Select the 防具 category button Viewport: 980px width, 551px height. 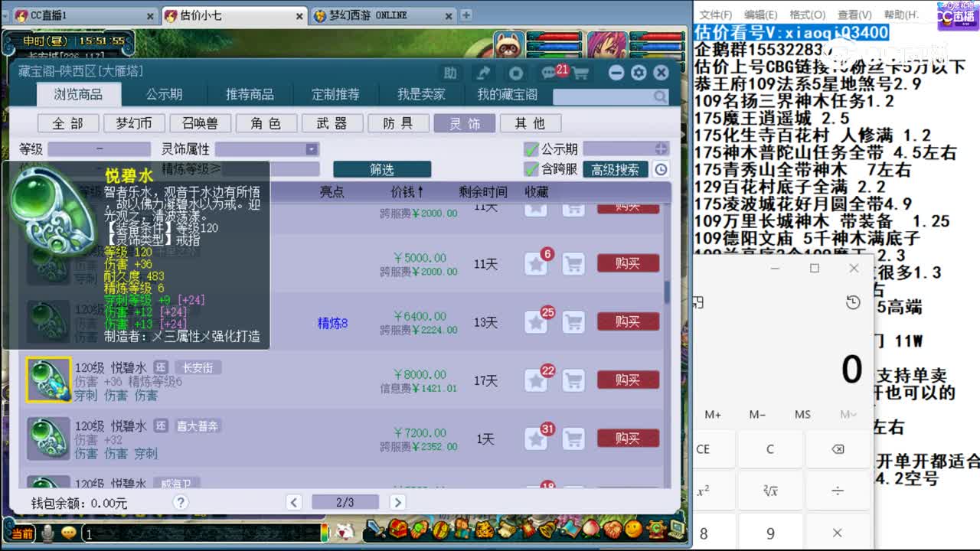click(398, 123)
